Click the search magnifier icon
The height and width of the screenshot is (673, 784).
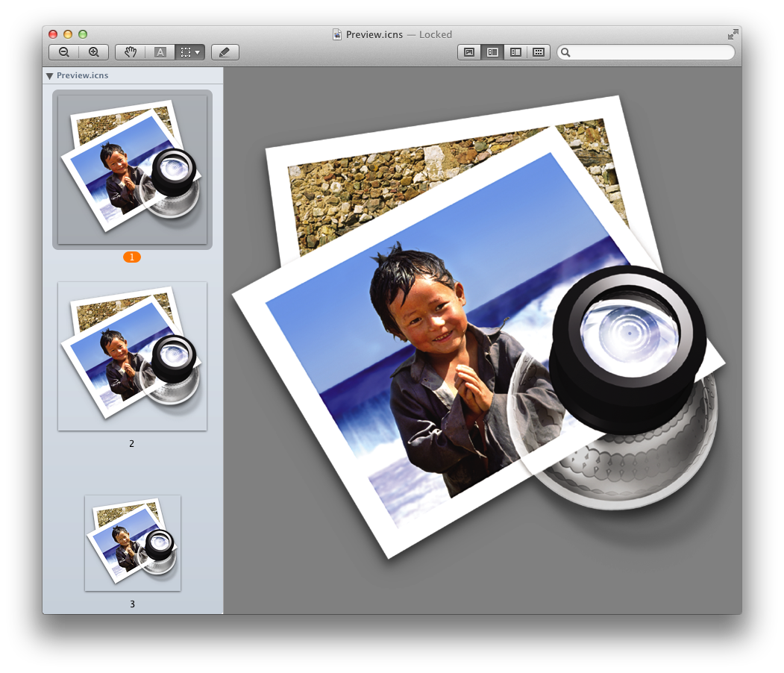coord(565,52)
